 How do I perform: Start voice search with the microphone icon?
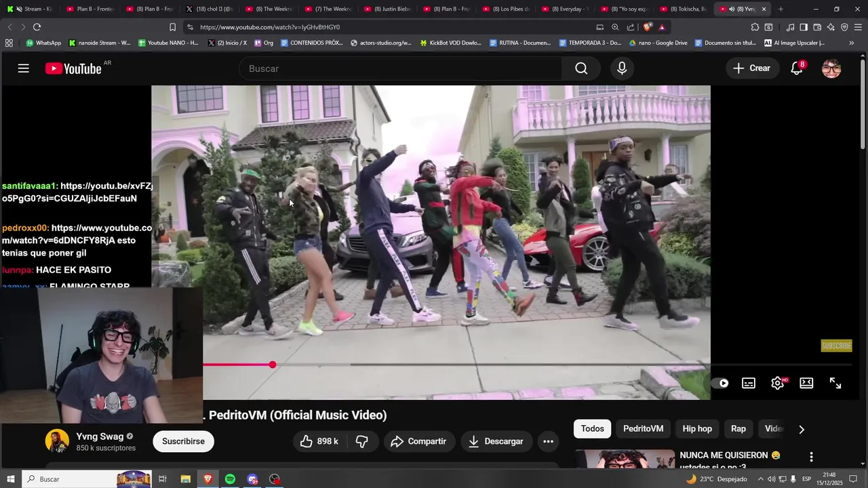point(622,68)
